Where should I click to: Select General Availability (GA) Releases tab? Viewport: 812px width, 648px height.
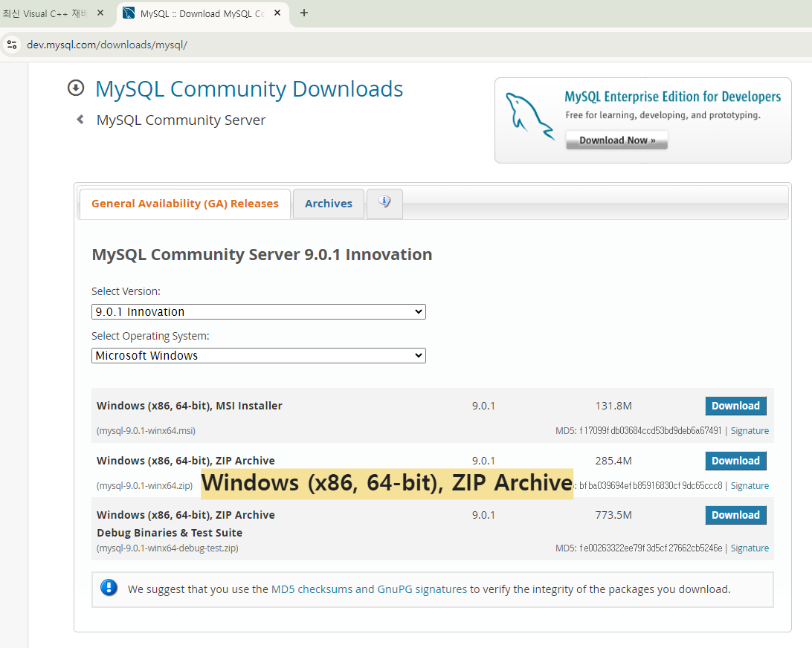(x=185, y=204)
